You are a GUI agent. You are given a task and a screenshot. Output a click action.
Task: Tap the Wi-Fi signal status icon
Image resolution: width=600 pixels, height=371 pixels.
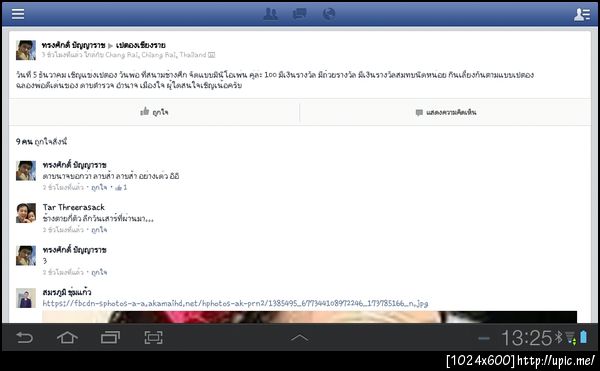[x=571, y=338]
